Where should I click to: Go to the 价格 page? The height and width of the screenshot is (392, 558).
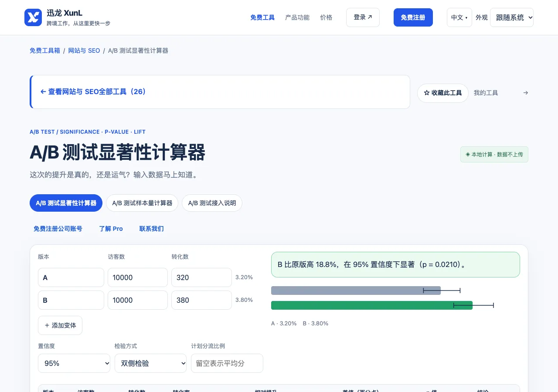[326, 17]
